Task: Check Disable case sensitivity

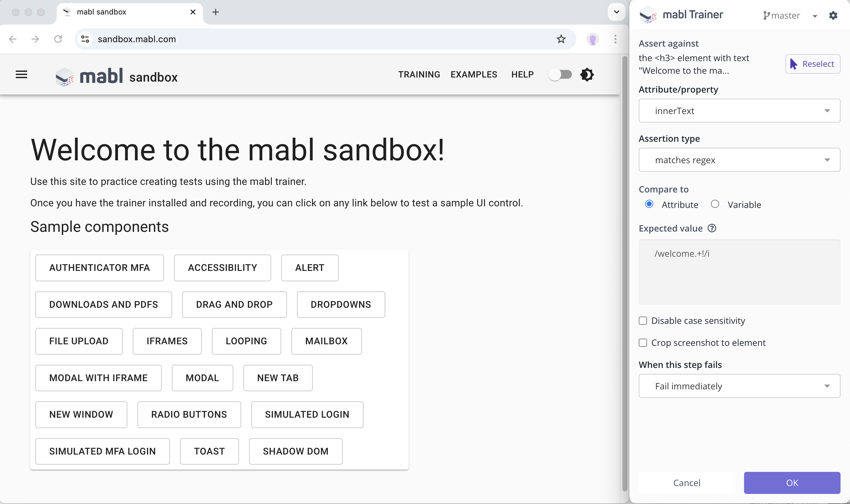Action: [x=643, y=321]
